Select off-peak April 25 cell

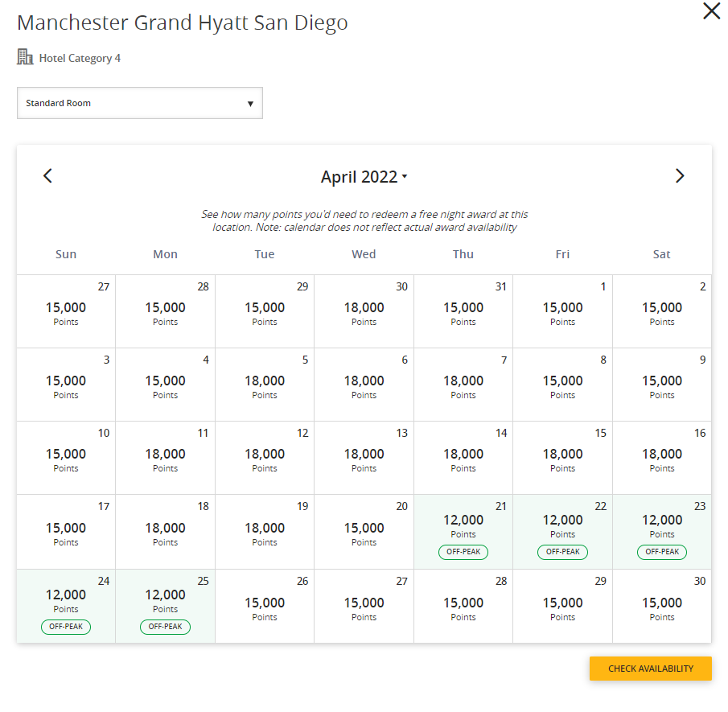point(165,606)
